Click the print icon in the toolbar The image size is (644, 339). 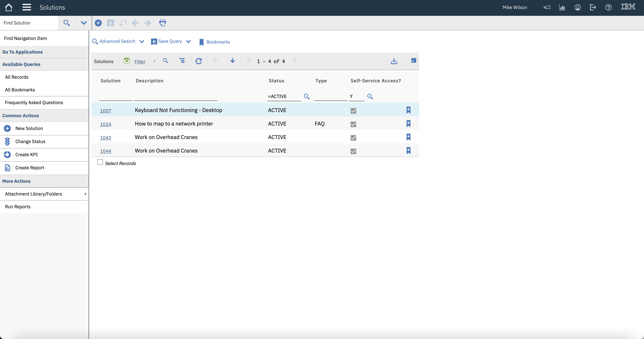coord(162,23)
